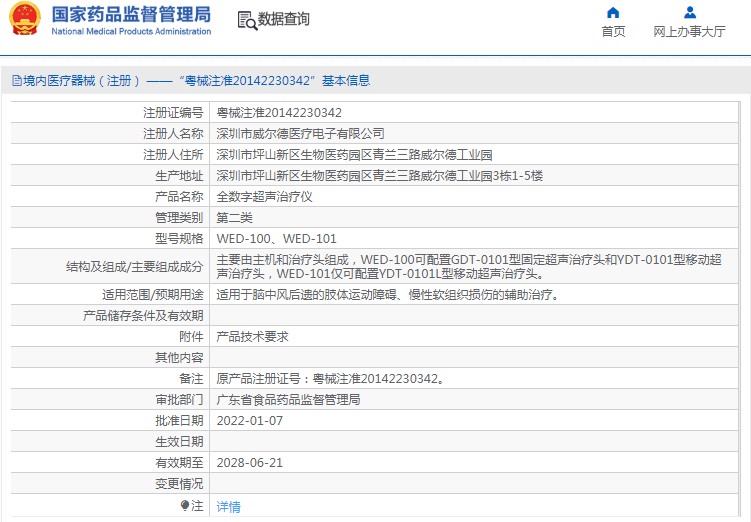Screen dimensions: 751x522
Task: Click the 数据查询 label
Action: [x=284, y=19]
